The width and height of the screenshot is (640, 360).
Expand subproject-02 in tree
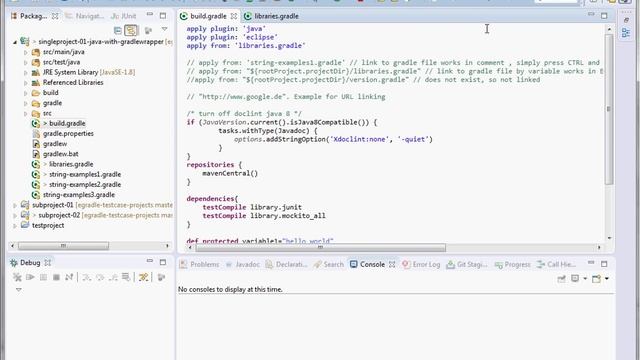pyautogui.click(x=15, y=216)
